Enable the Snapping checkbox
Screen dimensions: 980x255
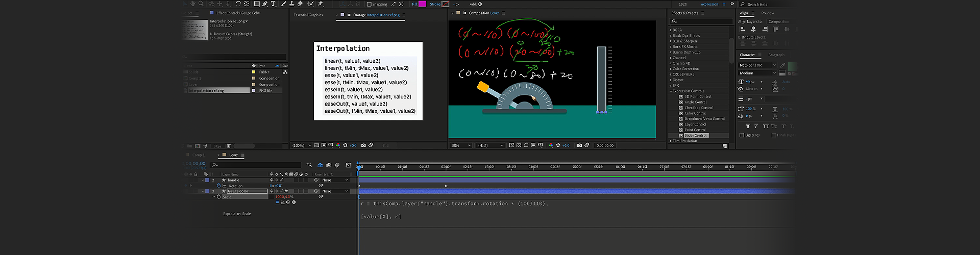(369, 4)
